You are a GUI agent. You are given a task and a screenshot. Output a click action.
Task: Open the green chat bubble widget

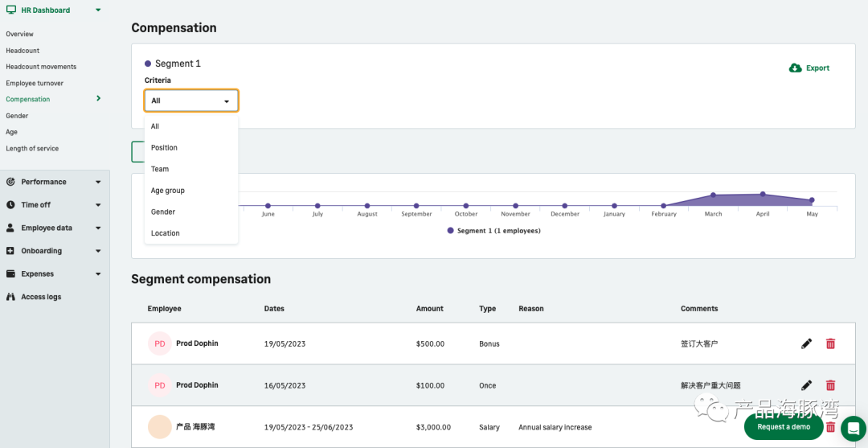point(853,427)
